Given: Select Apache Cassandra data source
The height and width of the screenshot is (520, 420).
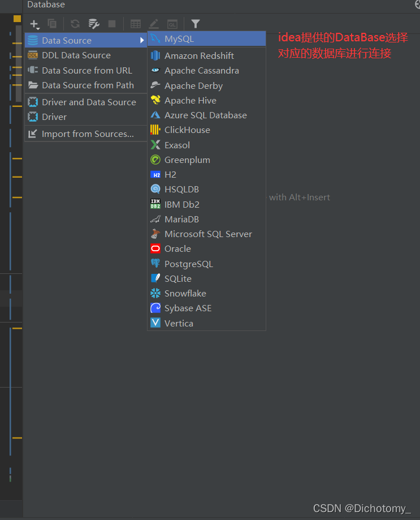Looking at the screenshot, I should 207,71.
